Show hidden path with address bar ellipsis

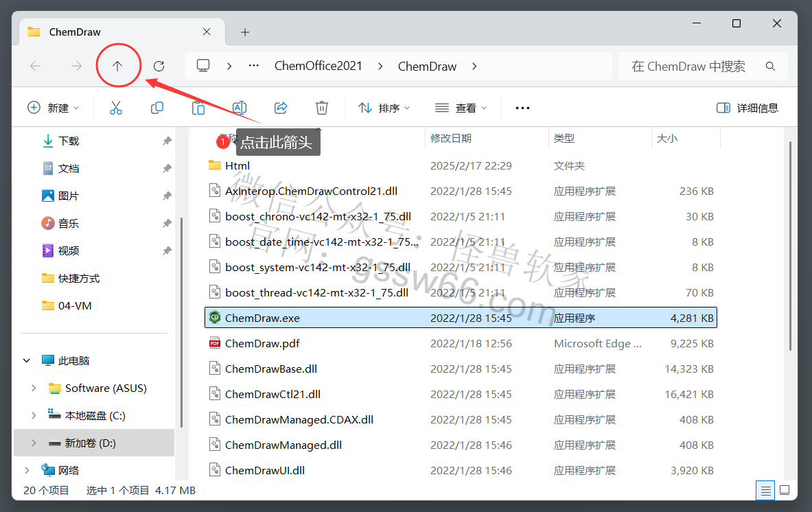[254, 66]
